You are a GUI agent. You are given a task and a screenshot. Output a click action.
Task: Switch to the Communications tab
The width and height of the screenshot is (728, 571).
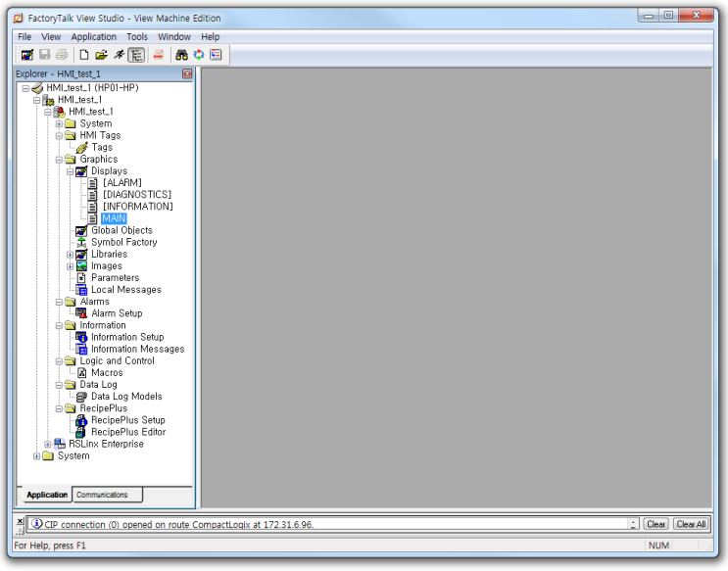(x=107, y=495)
